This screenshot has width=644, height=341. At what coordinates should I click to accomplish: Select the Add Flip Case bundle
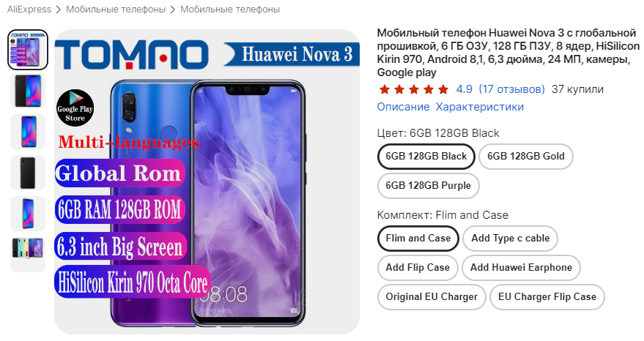[418, 268]
